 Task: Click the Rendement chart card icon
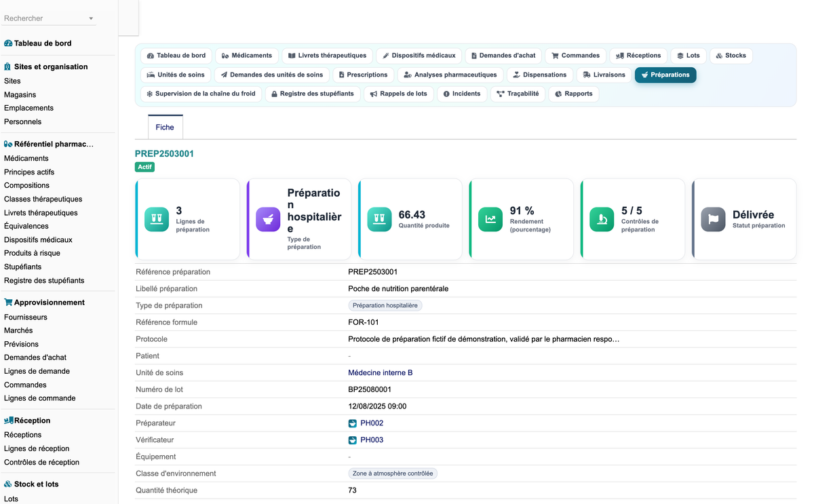pyautogui.click(x=490, y=219)
